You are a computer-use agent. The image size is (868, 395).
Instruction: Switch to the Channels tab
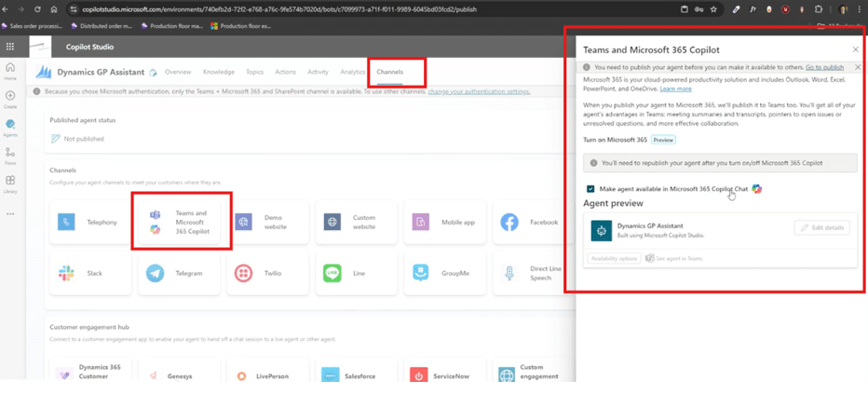pyautogui.click(x=389, y=72)
